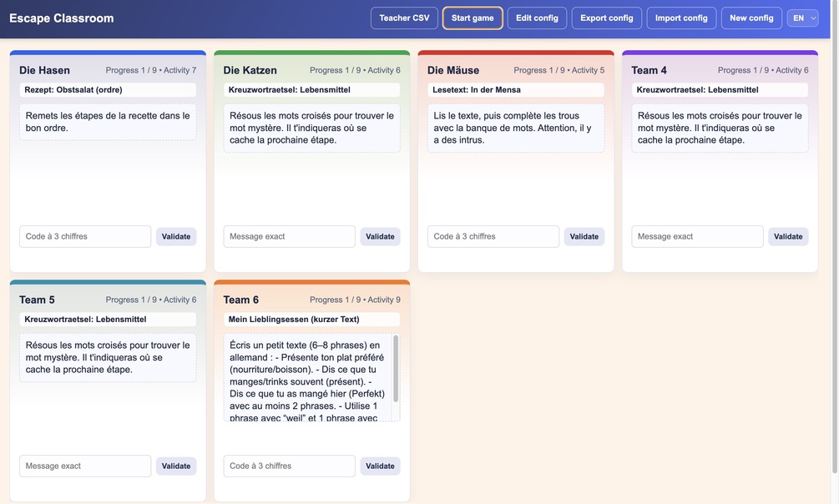Click Validate for Die Mäuse
This screenshot has width=839, height=504.
pyautogui.click(x=584, y=237)
